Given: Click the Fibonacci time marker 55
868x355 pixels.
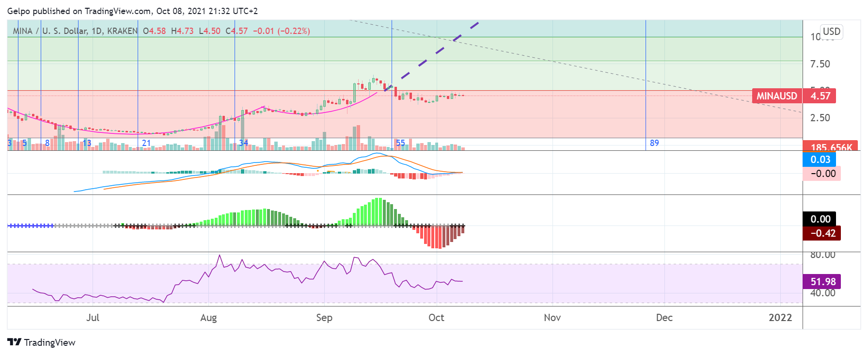Looking at the screenshot, I should (400, 143).
